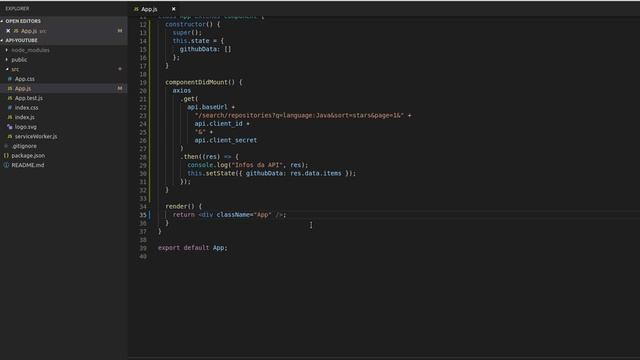Click the api.baseUrl text
This screenshot has width=640, height=360.
click(x=207, y=107)
